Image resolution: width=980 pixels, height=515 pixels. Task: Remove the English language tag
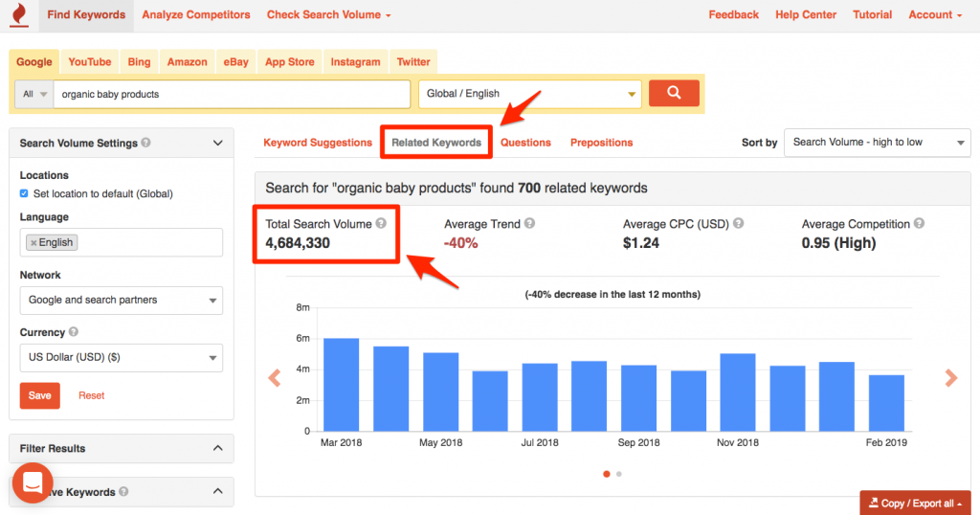pyautogui.click(x=33, y=242)
